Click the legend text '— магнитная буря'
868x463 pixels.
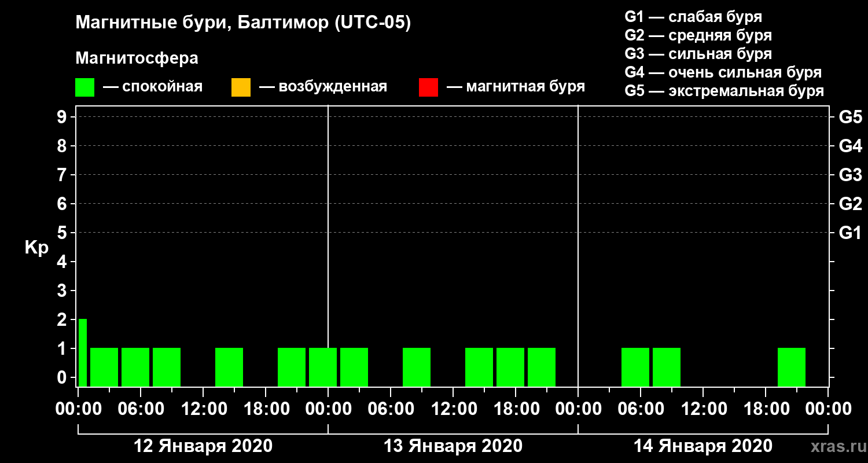(516, 87)
